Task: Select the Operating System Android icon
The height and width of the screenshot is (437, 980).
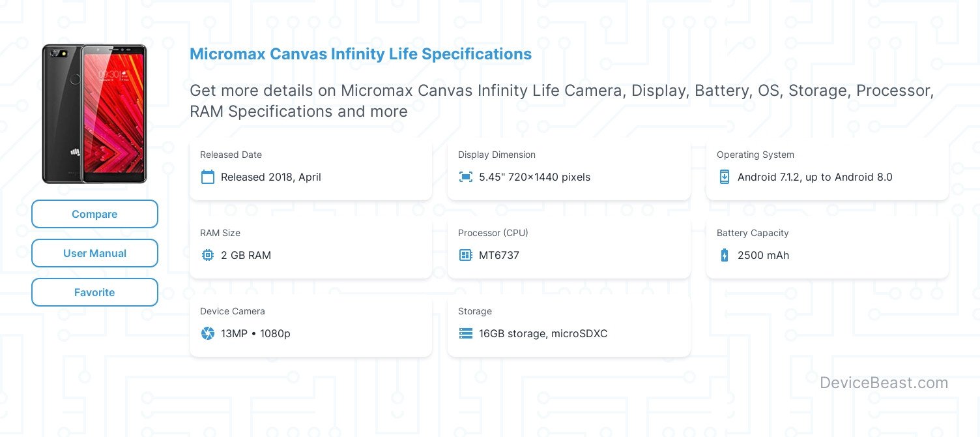Action: (725, 177)
